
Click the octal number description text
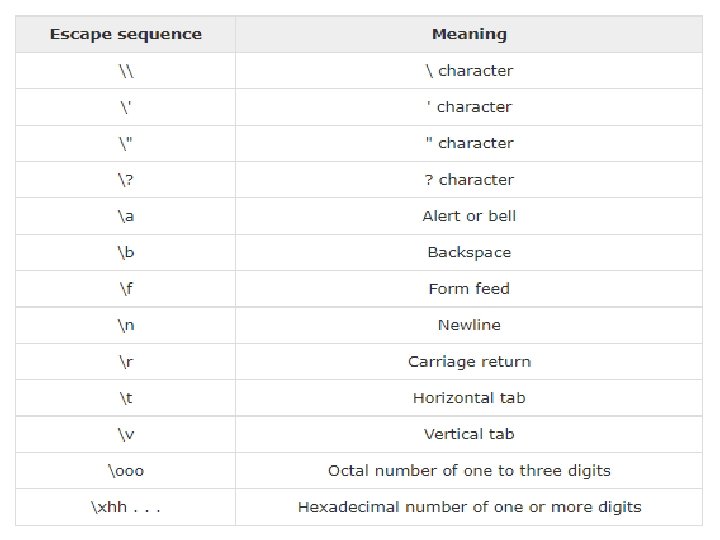pos(469,470)
